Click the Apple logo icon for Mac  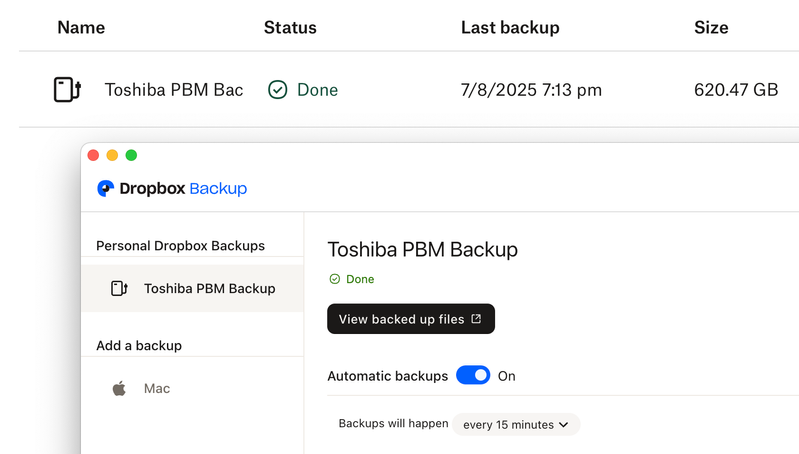pos(119,388)
